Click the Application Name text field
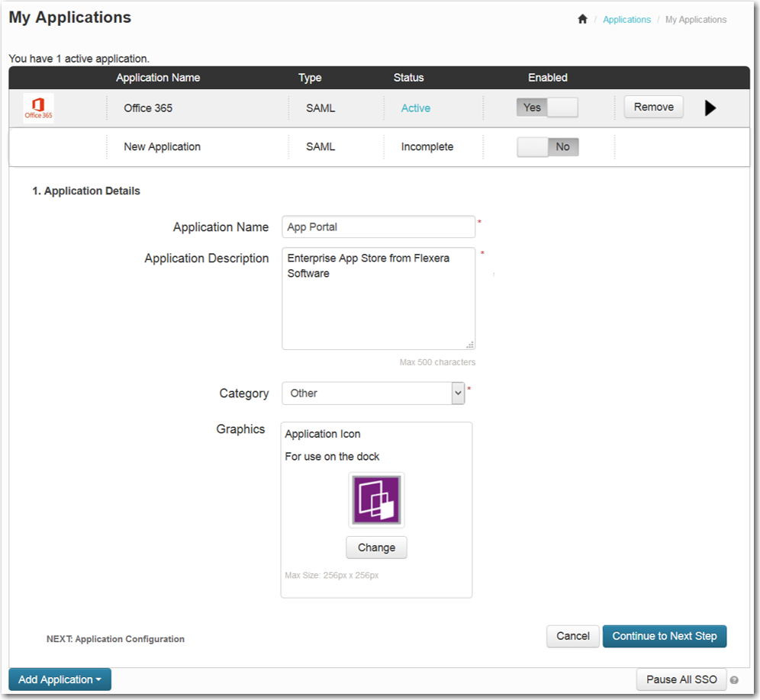Image resolution: width=760 pixels, height=700 pixels. point(378,227)
